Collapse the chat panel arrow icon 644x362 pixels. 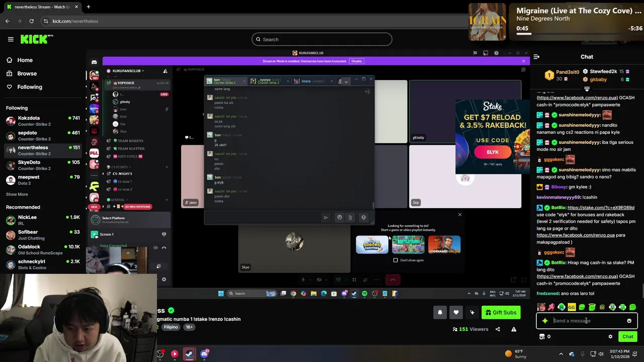pyautogui.click(x=536, y=57)
